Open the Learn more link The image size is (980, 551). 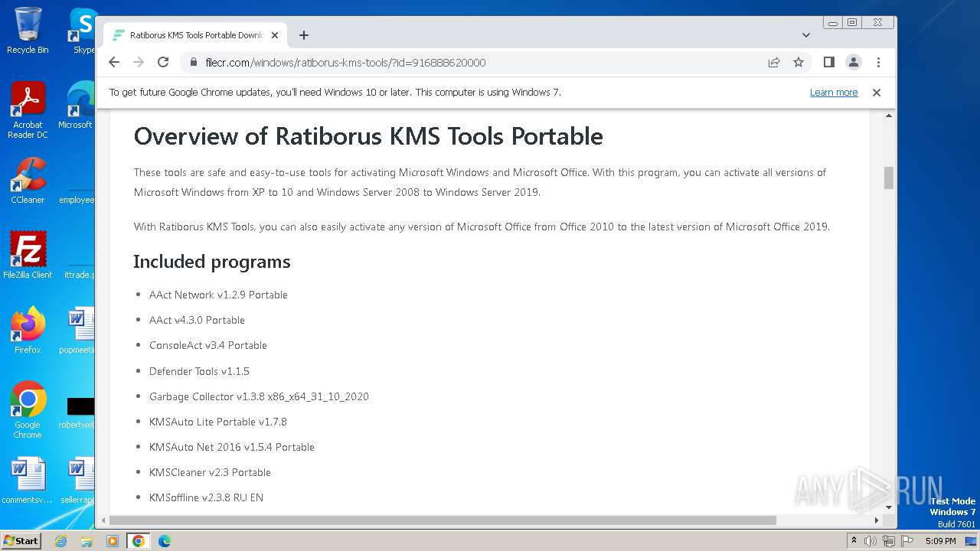point(834,93)
